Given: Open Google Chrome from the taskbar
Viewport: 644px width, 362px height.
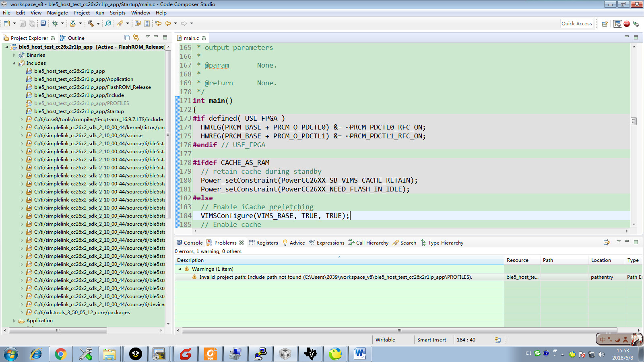Looking at the screenshot, I should (x=61, y=354).
